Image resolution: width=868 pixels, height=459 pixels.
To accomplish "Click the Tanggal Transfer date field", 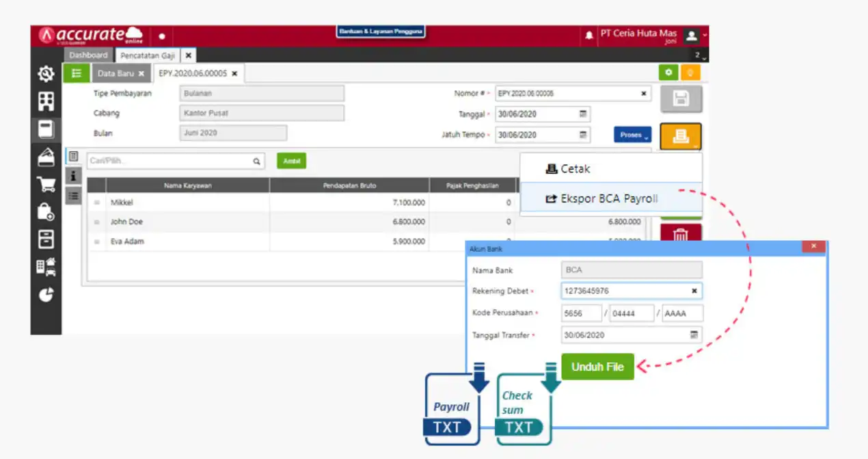I will tap(632, 335).
